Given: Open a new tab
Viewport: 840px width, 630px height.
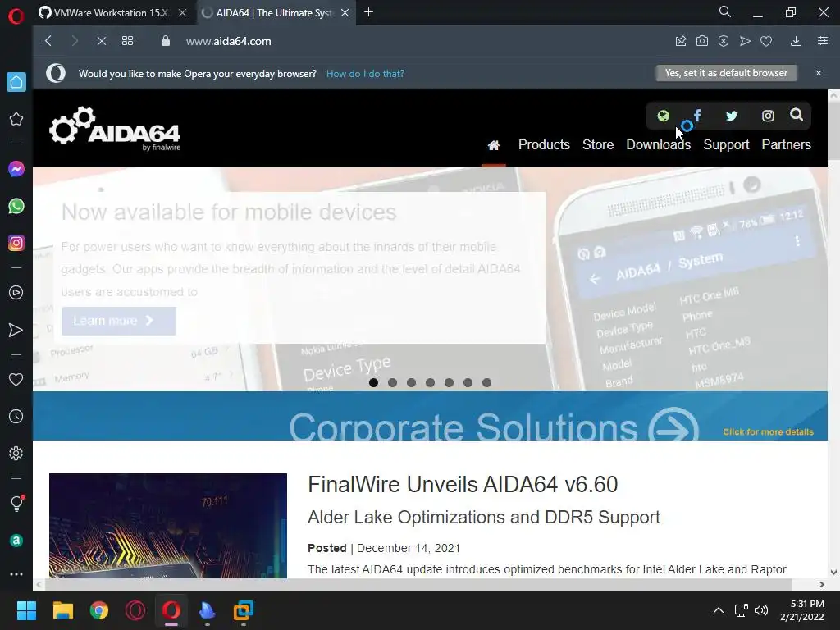Looking at the screenshot, I should point(368,12).
